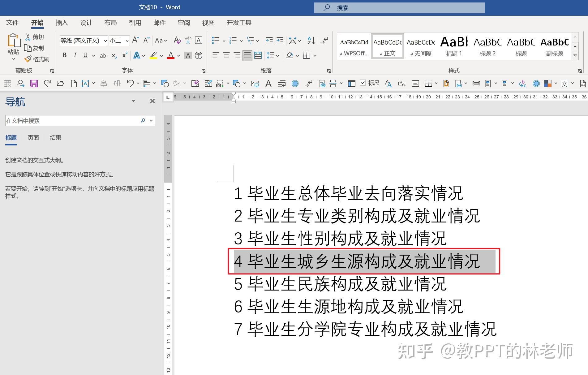Apply the red font color
588x375 pixels.
click(171, 56)
